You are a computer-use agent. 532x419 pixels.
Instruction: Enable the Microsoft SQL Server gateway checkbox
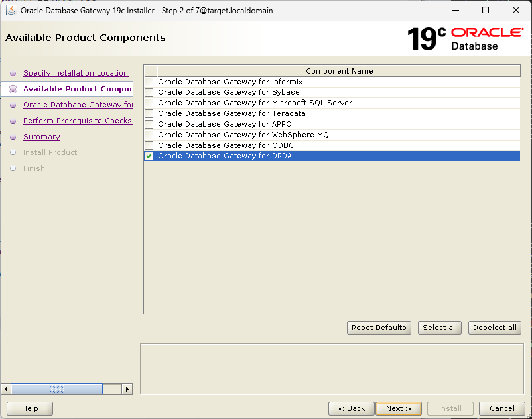coord(149,103)
